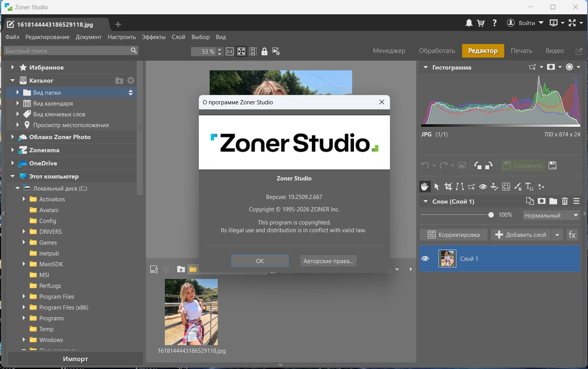Image resolution: width=588 pixels, height=369 pixels.
Task: Open Layers panel hamburger menu
Action: 576,201
